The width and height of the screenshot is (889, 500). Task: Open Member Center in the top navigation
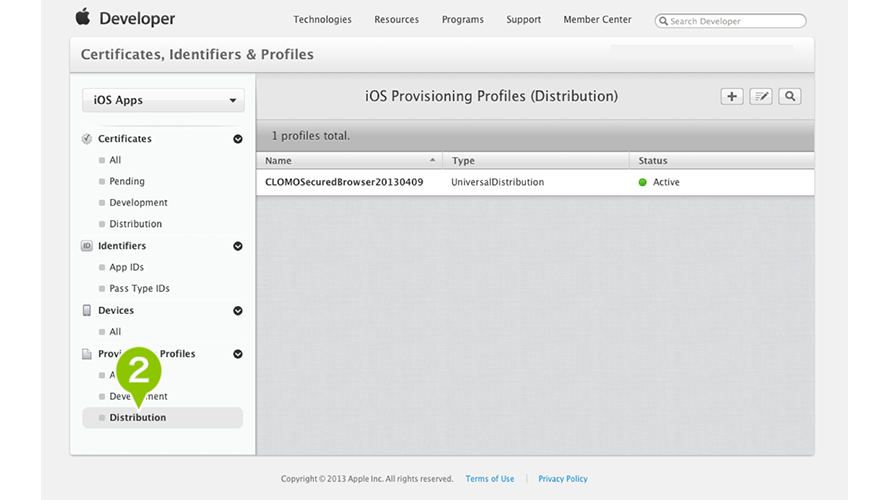tap(597, 19)
